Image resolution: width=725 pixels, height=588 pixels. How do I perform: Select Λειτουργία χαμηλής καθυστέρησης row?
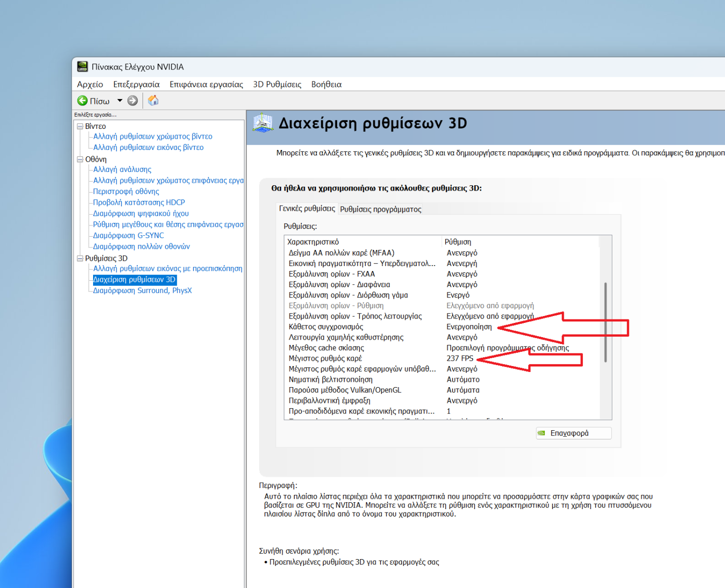click(441, 337)
